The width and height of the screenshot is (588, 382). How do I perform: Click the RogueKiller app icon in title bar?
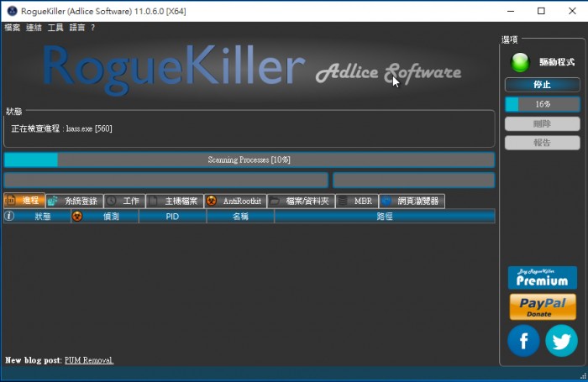click(x=12, y=11)
